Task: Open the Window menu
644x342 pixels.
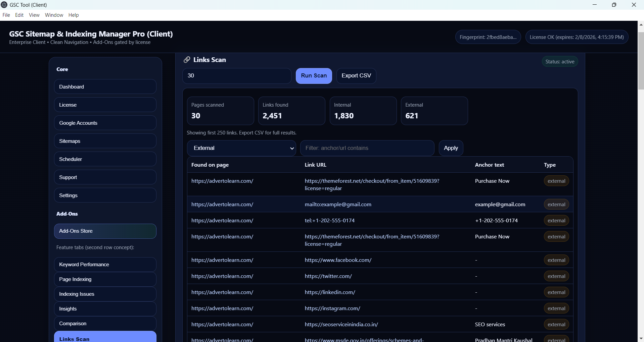Action: pyautogui.click(x=54, y=15)
